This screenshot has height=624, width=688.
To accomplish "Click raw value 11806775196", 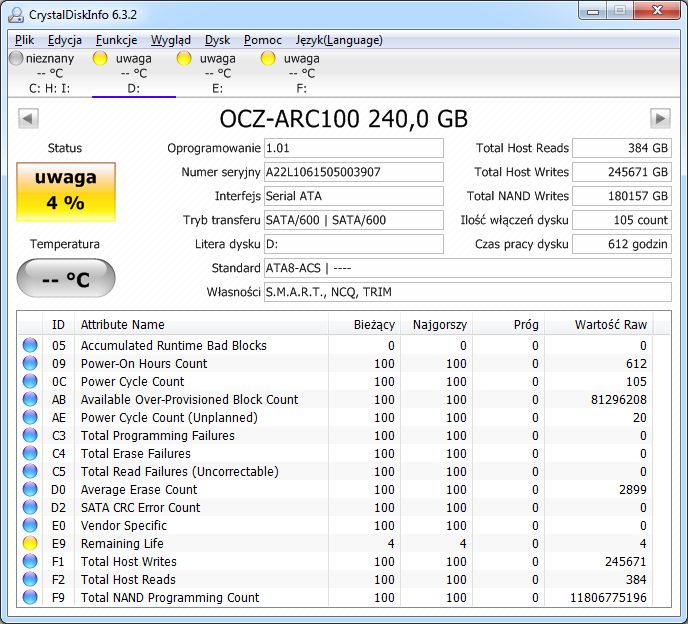I will coord(608,597).
